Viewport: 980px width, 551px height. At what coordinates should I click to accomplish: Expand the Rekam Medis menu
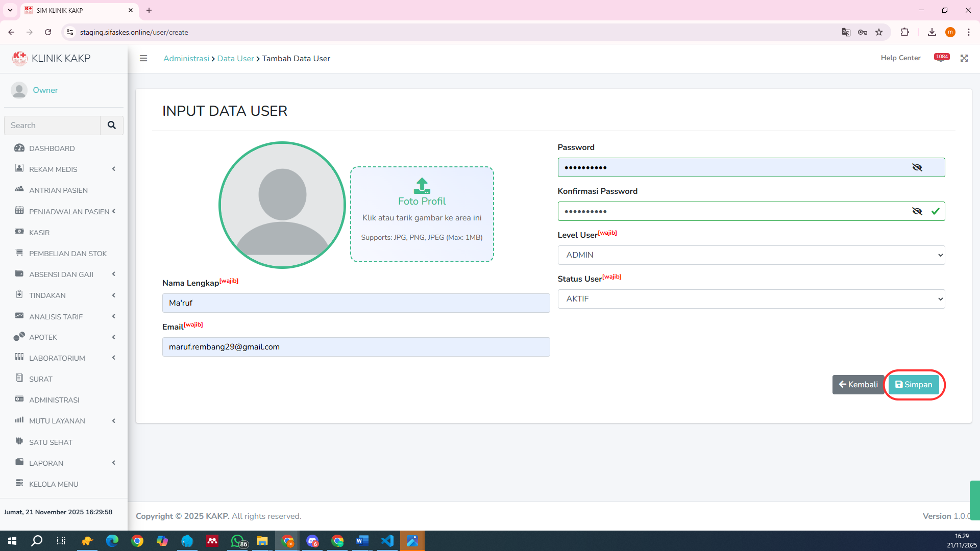pos(53,169)
